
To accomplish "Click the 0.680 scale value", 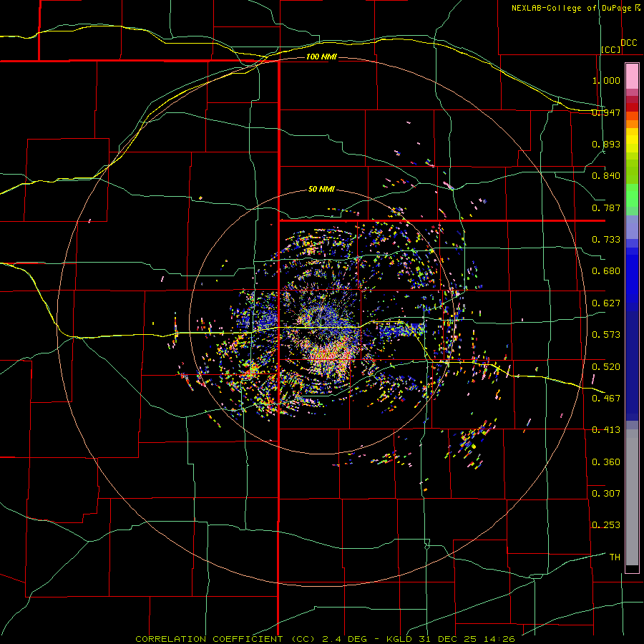I will (x=606, y=271).
